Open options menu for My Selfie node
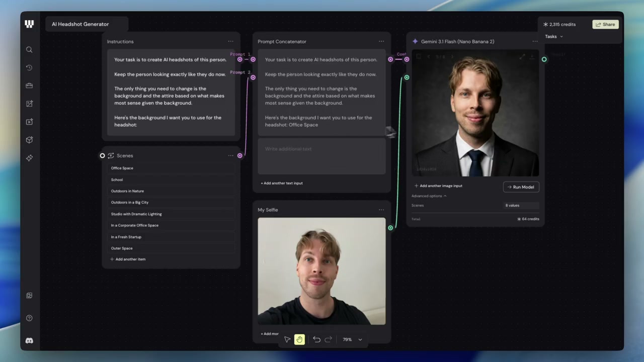 point(381,210)
